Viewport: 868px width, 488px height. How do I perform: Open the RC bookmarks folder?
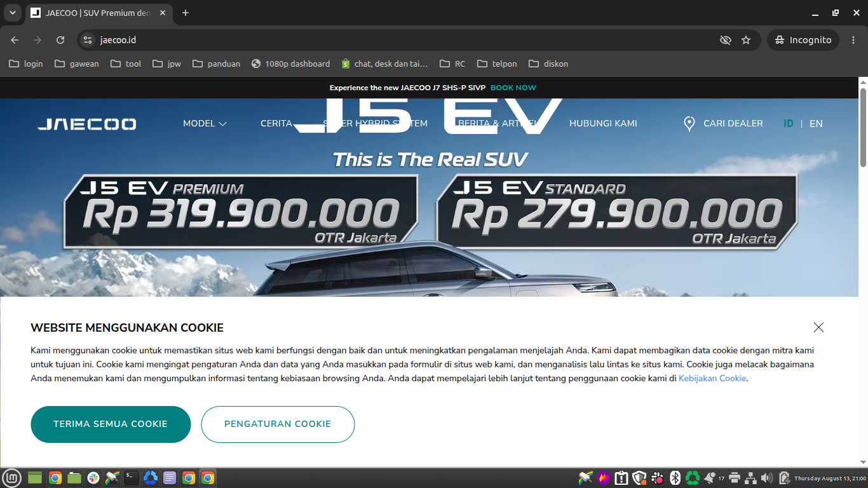[x=452, y=64]
